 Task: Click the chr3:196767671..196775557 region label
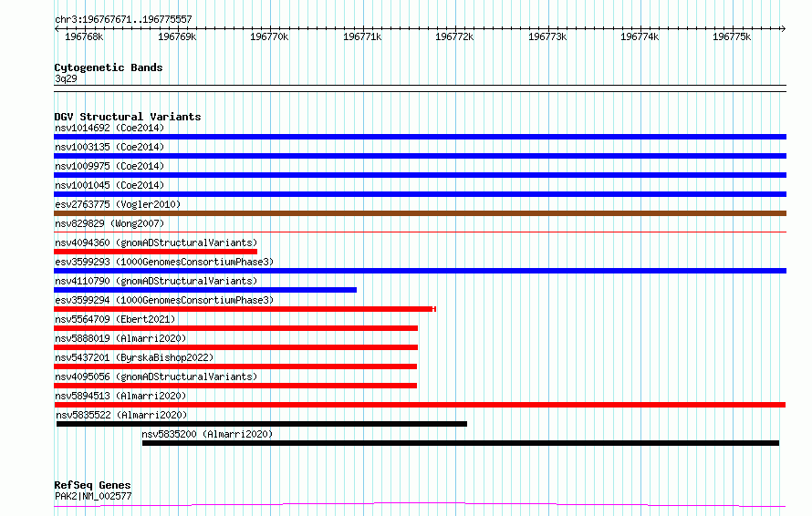123,20
